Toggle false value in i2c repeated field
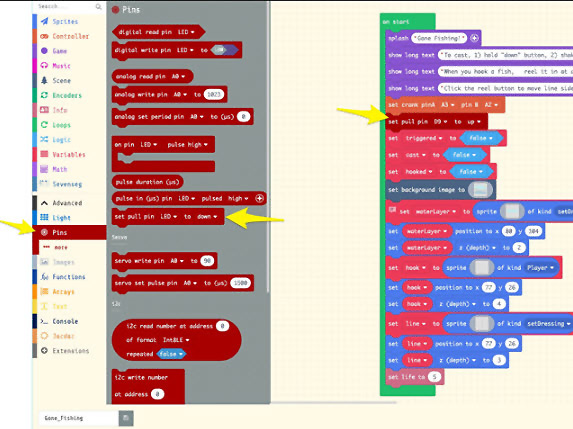 (x=171, y=354)
